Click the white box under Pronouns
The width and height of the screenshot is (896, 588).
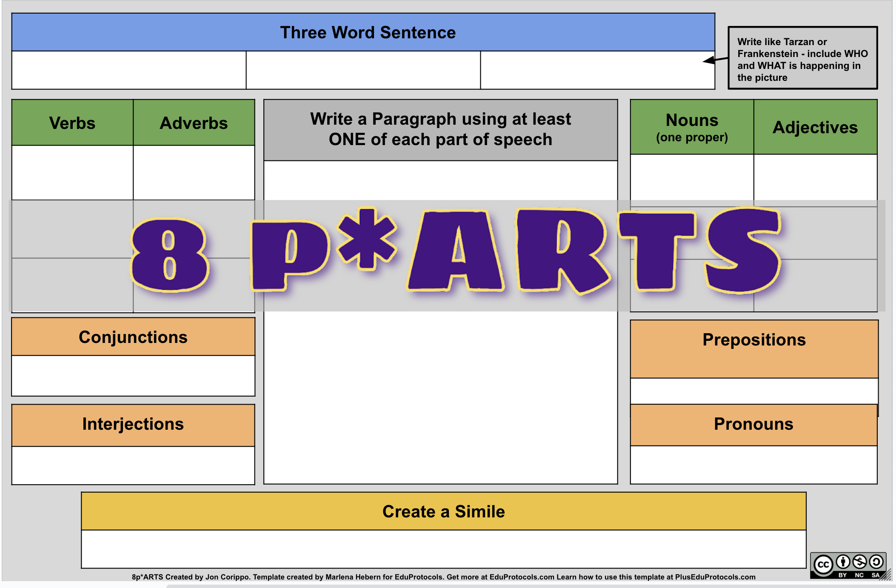tap(753, 465)
